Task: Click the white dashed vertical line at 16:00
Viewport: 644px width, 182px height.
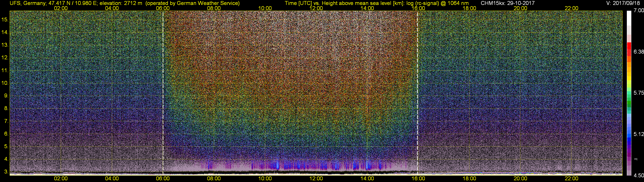Action: [x=418, y=93]
